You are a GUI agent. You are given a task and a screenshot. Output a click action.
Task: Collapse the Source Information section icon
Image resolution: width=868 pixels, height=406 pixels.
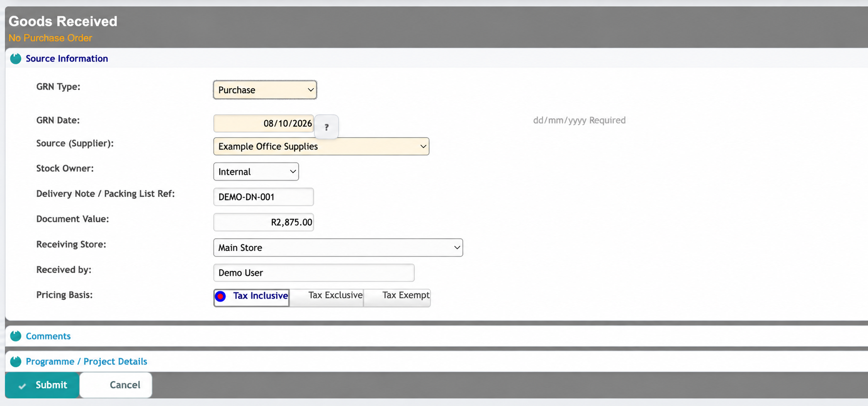(16, 59)
